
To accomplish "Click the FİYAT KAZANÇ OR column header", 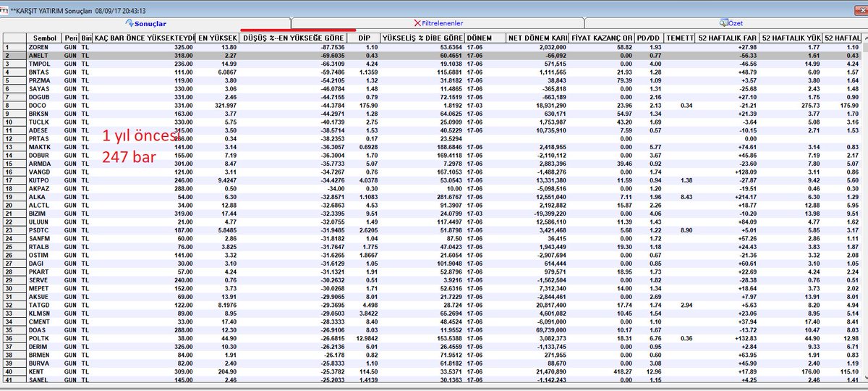I will pyautogui.click(x=601, y=37).
